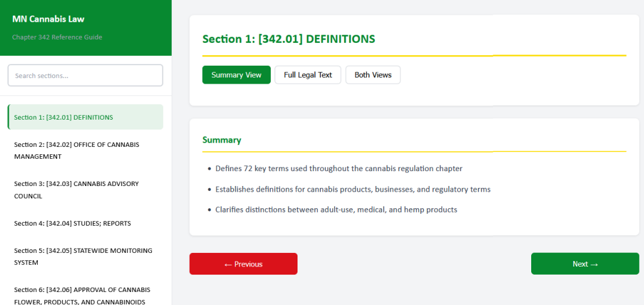Enable the Both Views option

tap(373, 75)
